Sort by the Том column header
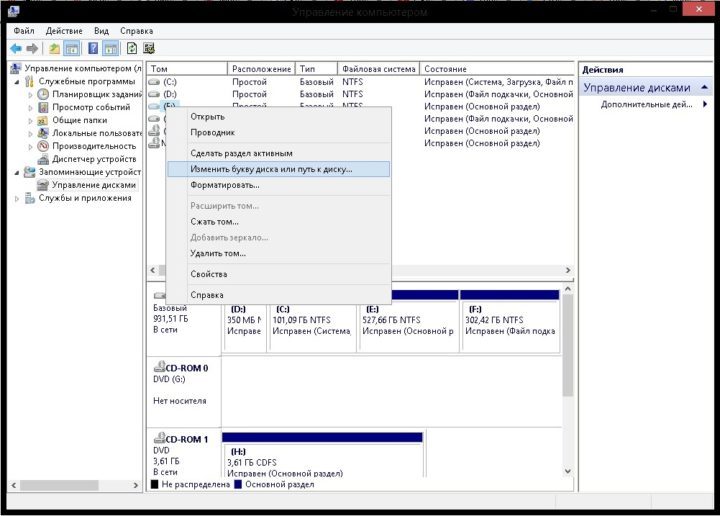The width and height of the screenshot is (720, 516). pyautogui.click(x=187, y=69)
